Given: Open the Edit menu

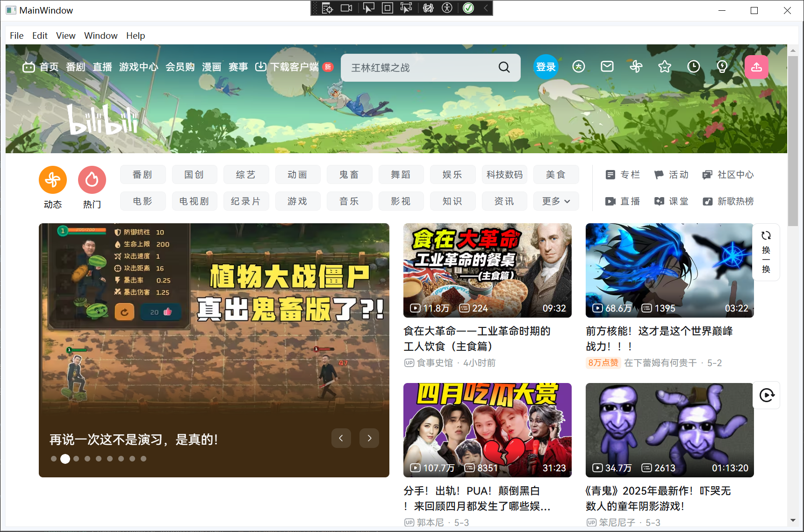Looking at the screenshot, I should (x=40, y=35).
